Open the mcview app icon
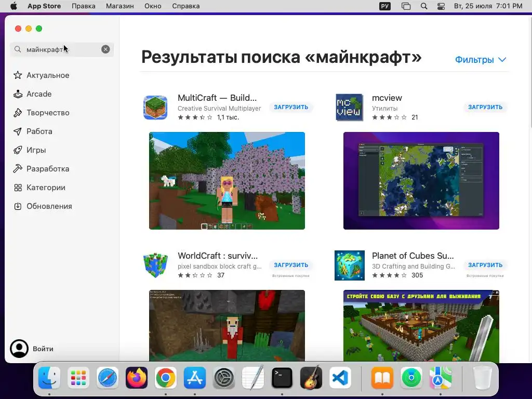532x399 pixels. coord(349,108)
